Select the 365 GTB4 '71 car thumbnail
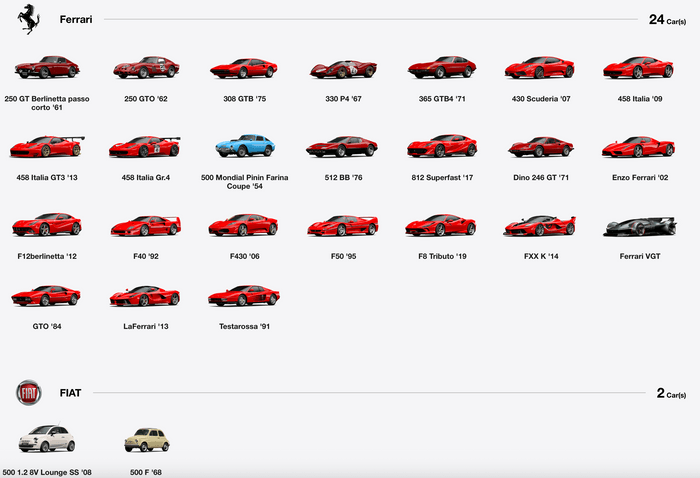This screenshot has width=700, height=478. (442, 67)
